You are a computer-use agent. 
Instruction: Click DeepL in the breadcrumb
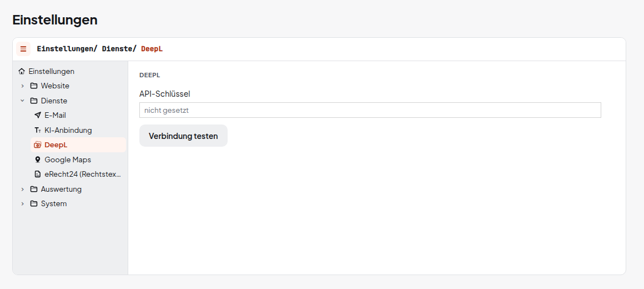point(152,49)
